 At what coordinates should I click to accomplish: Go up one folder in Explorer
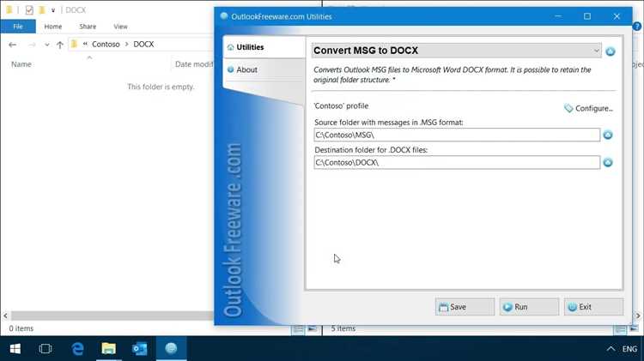(60, 45)
